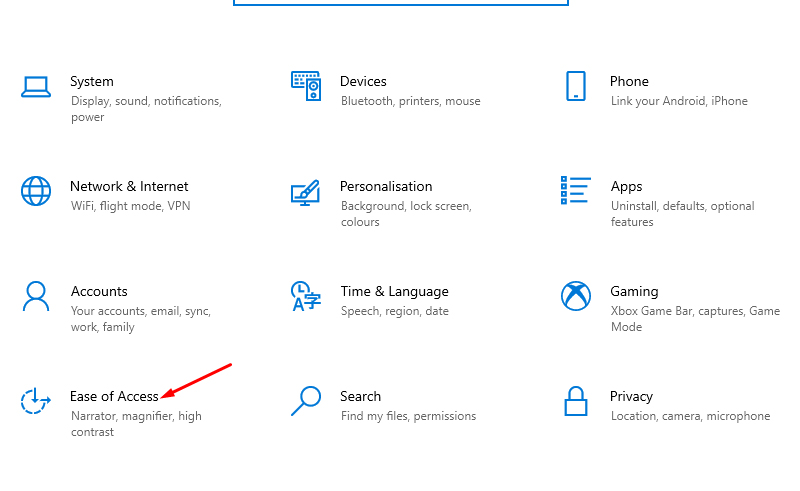Select the Personalisation heading text

386,186
